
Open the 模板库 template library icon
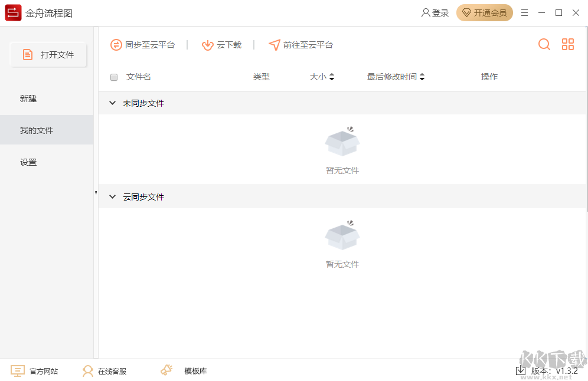[166, 370]
